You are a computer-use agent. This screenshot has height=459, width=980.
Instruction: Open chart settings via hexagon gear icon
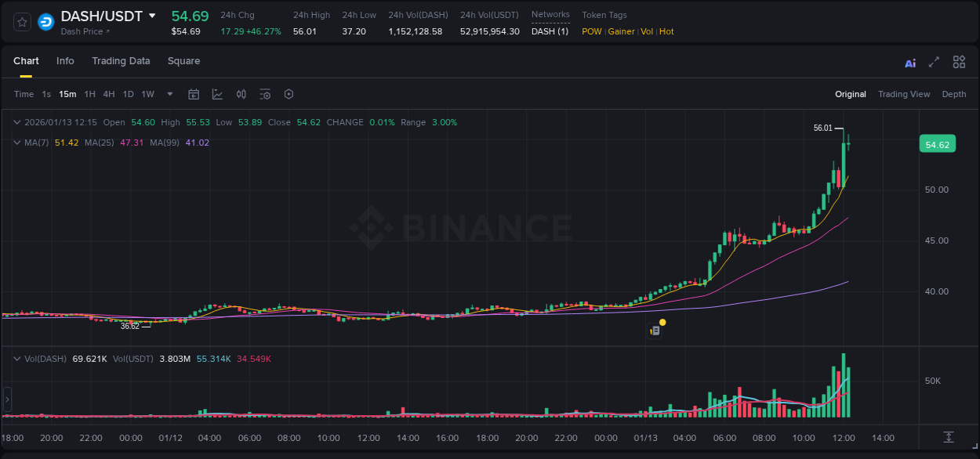coord(289,94)
